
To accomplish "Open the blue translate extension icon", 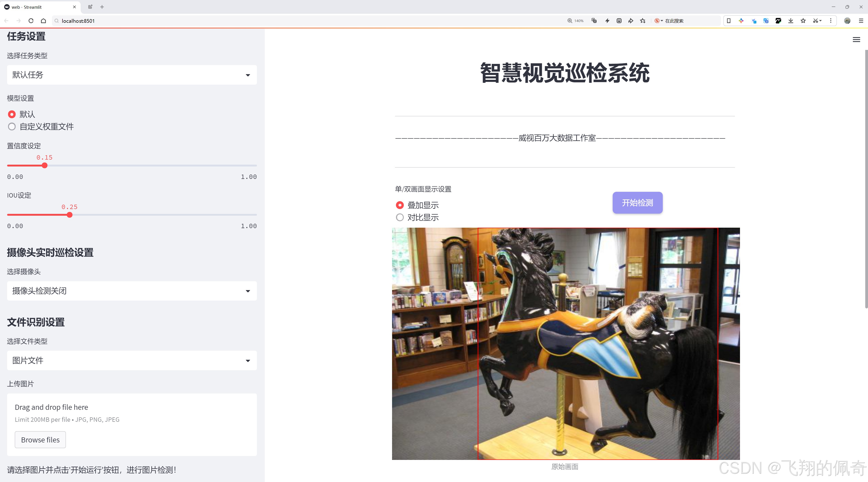I will click(x=766, y=20).
